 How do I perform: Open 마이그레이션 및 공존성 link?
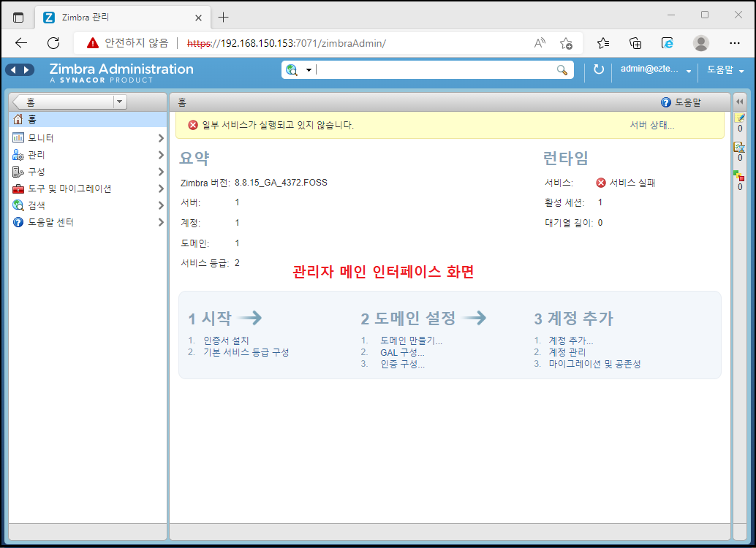tap(594, 365)
